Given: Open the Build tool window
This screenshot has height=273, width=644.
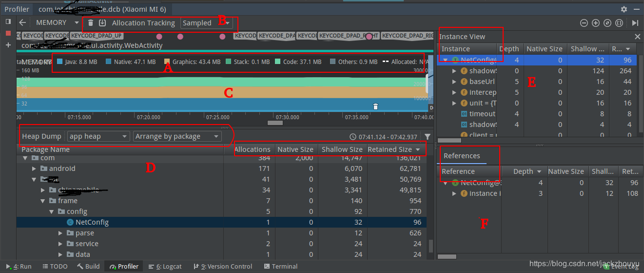Looking at the screenshot, I should coord(88,267).
